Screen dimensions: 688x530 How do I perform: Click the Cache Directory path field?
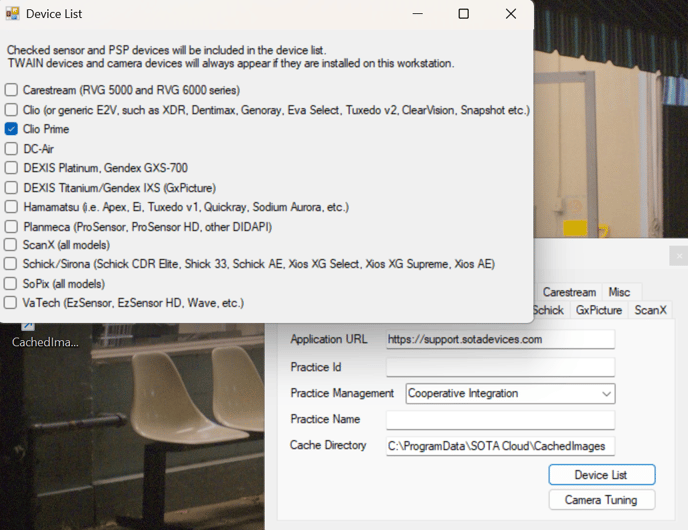coord(500,446)
